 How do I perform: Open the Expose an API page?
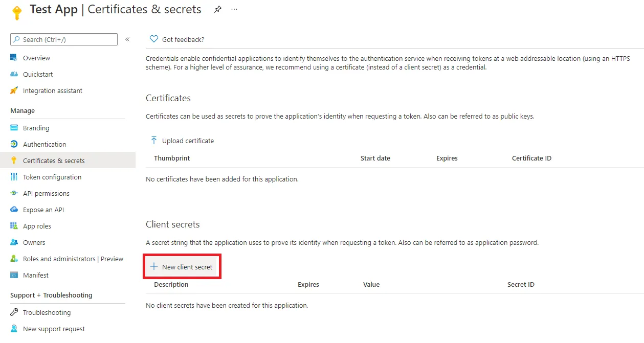43,210
